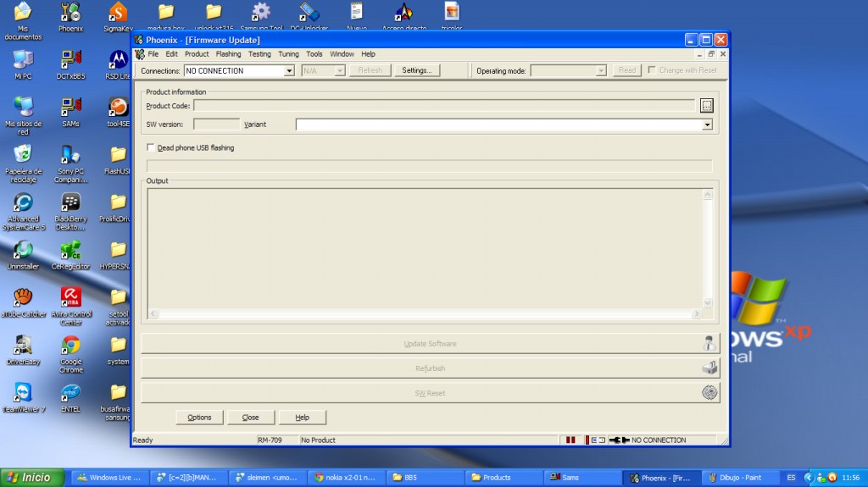Click the Read button

tap(626, 70)
